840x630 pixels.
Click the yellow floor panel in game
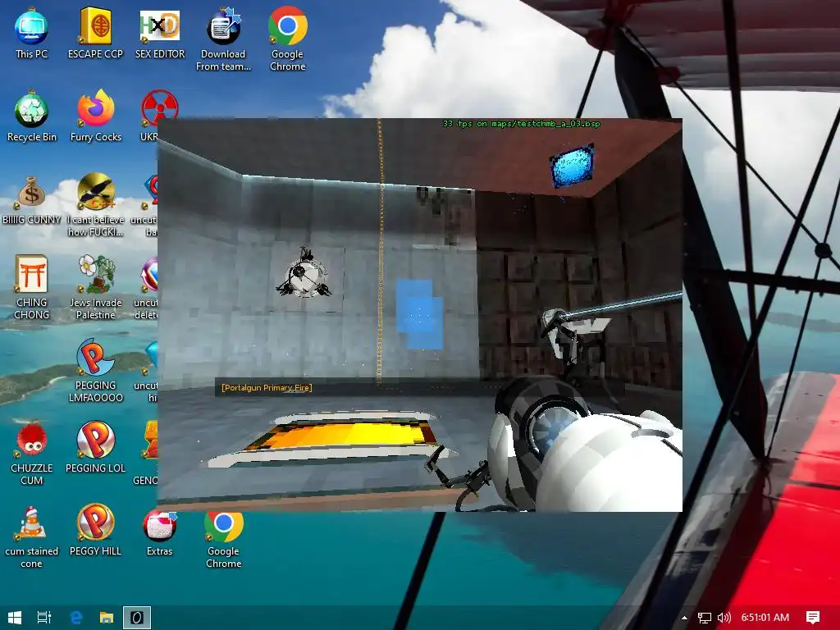[x=343, y=435]
